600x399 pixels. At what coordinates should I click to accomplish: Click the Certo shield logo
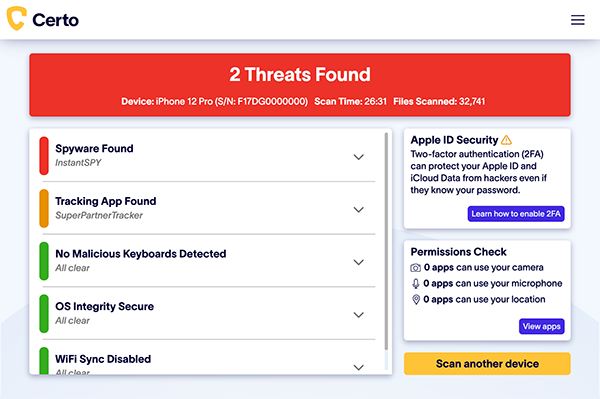click(x=16, y=18)
